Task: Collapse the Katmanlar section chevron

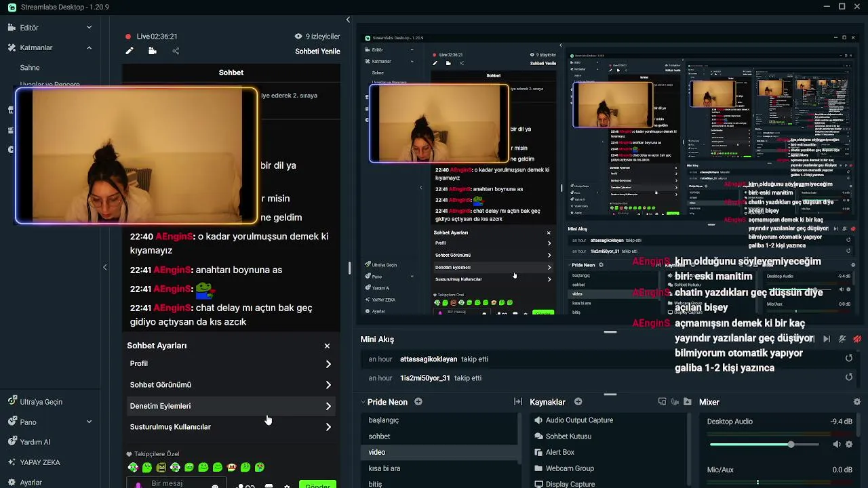Action: [x=89, y=47]
